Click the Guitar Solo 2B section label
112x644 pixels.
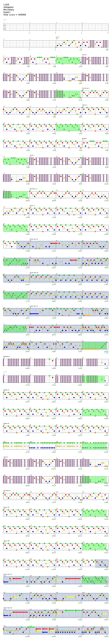tap(7, 608)
